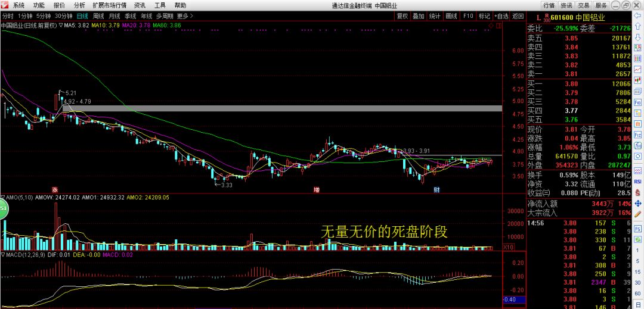
Task: Click the '涨' marker on the chart
Action: [x=55, y=190]
